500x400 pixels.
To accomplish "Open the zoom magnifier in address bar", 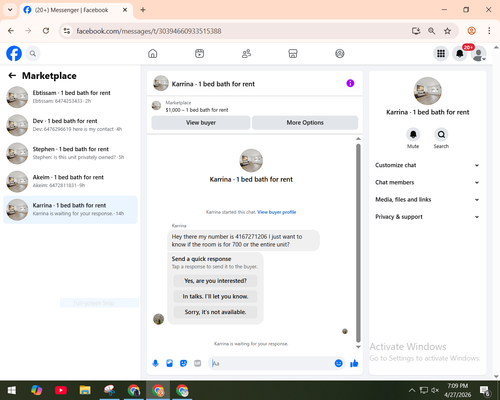I will click(x=431, y=31).
